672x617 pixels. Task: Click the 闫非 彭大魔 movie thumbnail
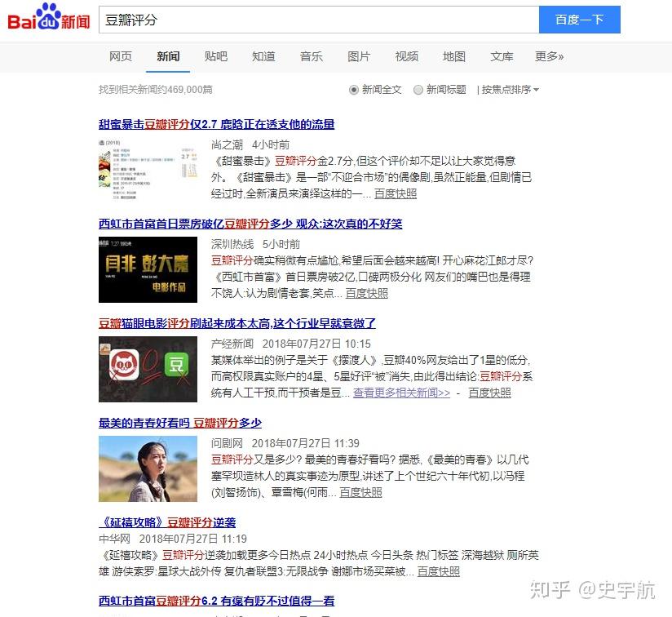tap(148, 269)
